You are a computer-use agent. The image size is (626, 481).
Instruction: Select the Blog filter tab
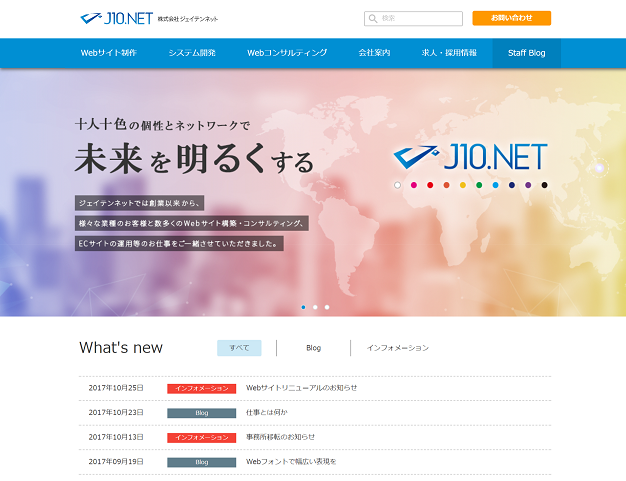[313, 348]
